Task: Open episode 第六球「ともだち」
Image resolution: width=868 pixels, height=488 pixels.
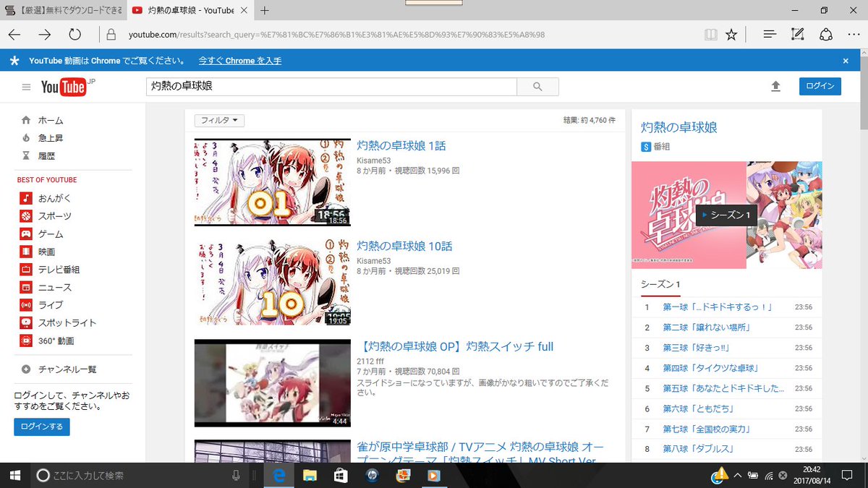Action: point(699,408)
